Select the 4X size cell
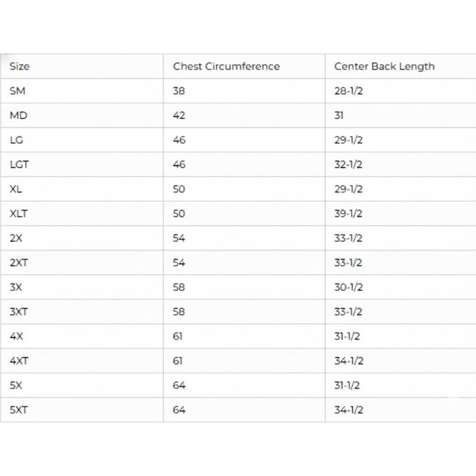 (x=16, y=336)
